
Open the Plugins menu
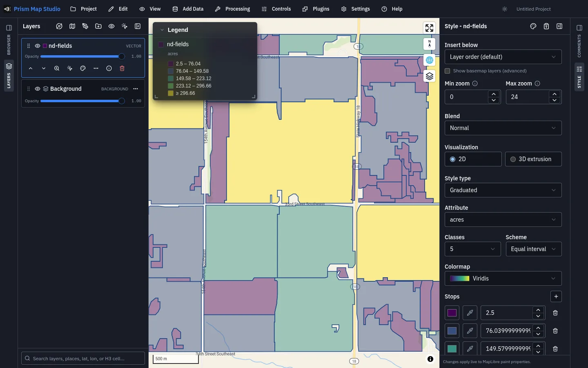(x=316, y=9)
